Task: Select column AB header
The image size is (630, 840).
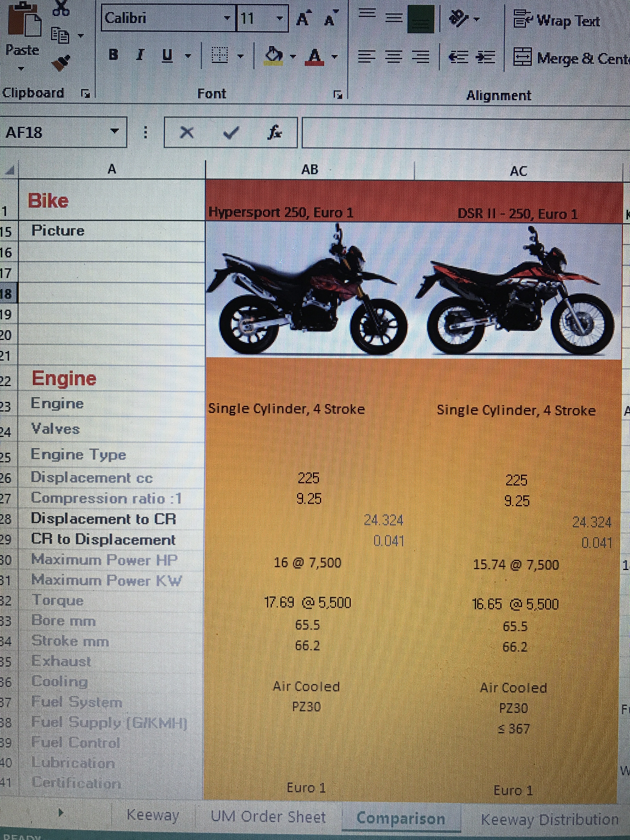Action: tap(310, 170)
